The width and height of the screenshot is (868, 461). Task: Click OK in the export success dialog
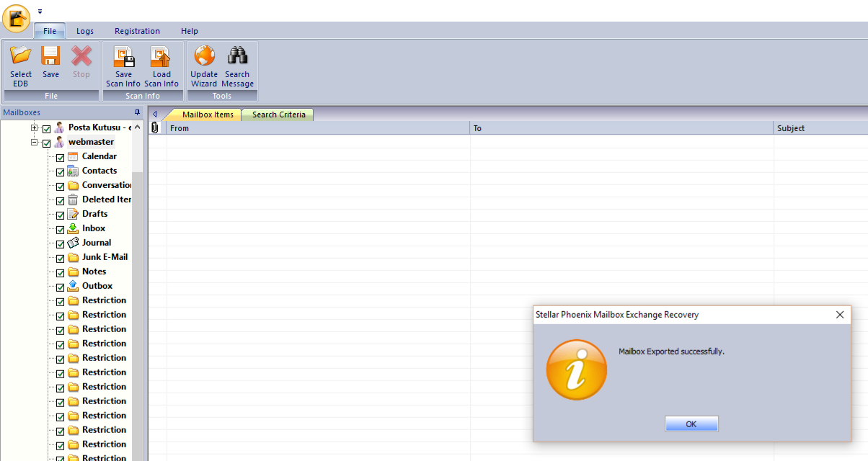pyautogui.click(x=691, y=424)
